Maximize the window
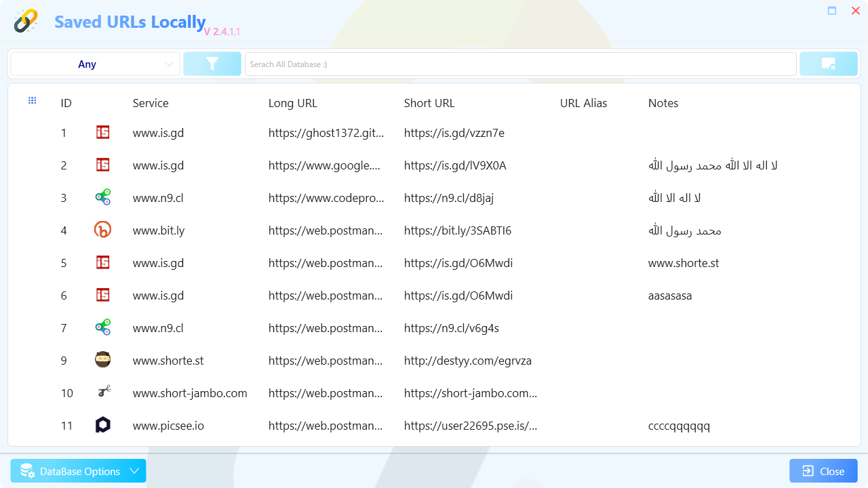The height and width of the screenshot is (488, 868). (832, 11)
